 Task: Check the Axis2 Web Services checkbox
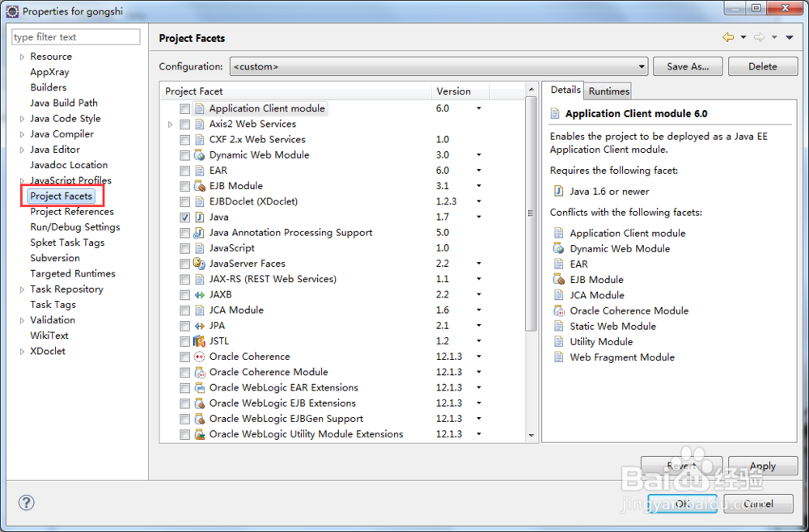184,125
